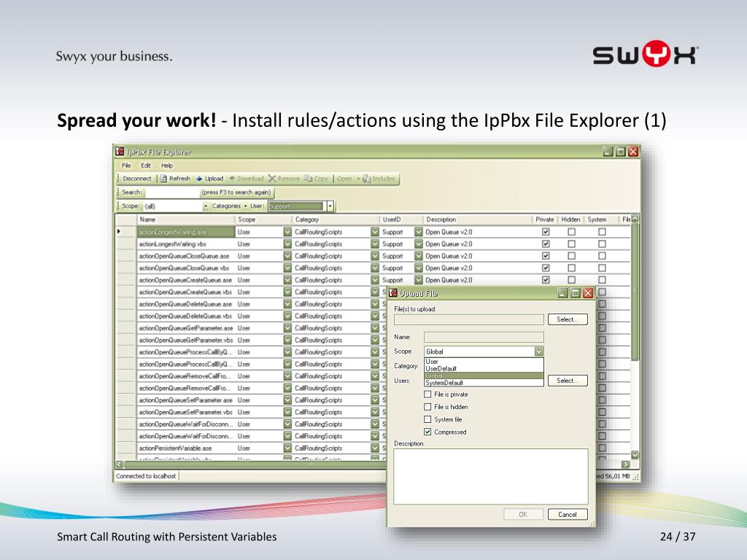747x560 pixels.
Task: Click the Upload File dialog title icon
Action: (x=393, y=293)
